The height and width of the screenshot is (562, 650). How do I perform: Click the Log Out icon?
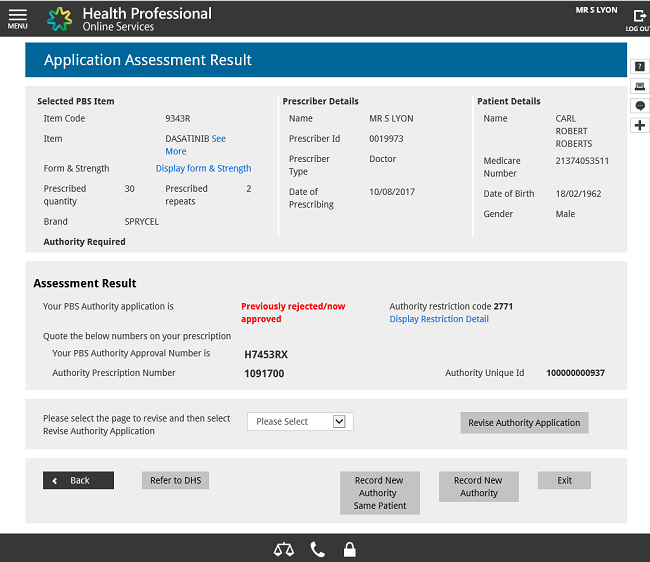(x=639, y=20)
